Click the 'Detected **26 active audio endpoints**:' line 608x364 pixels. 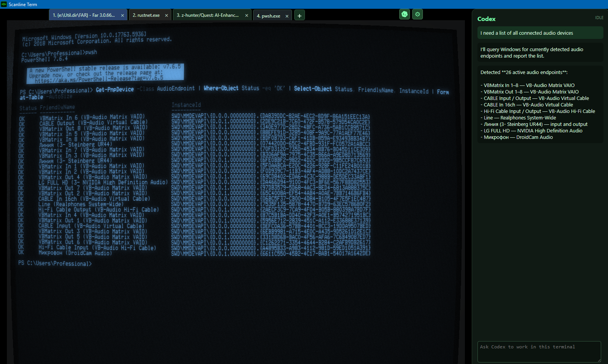point(524,72)
